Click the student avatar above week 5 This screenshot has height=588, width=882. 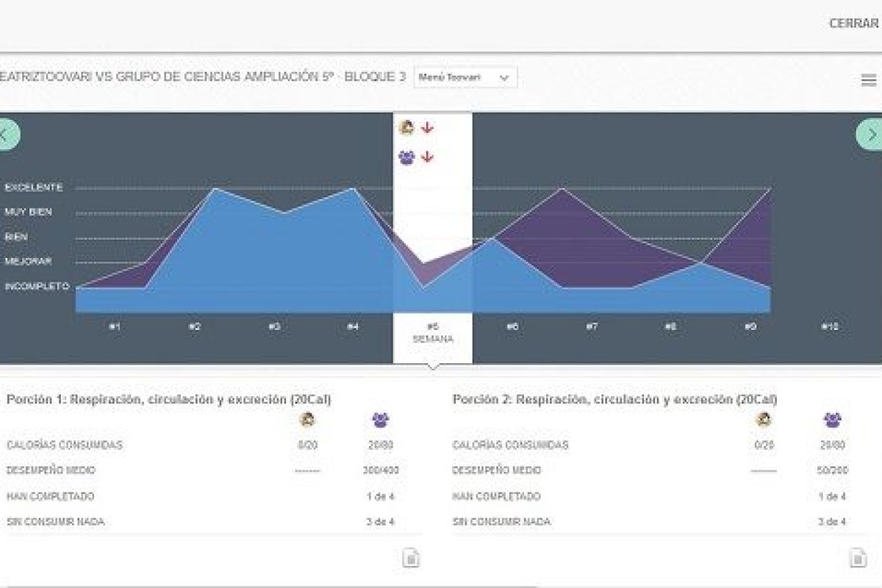pyautogui.click(x=406, y=128)
